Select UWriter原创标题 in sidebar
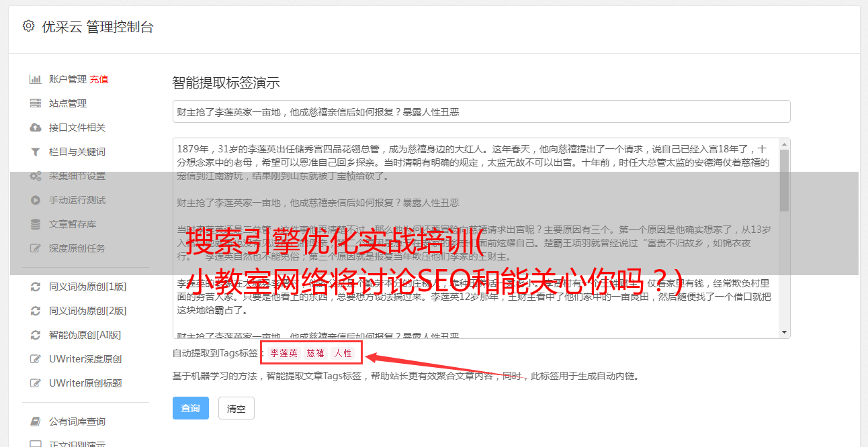Image resolution: width=868 pixels, height=447 pixels. [x=85, y=383]
